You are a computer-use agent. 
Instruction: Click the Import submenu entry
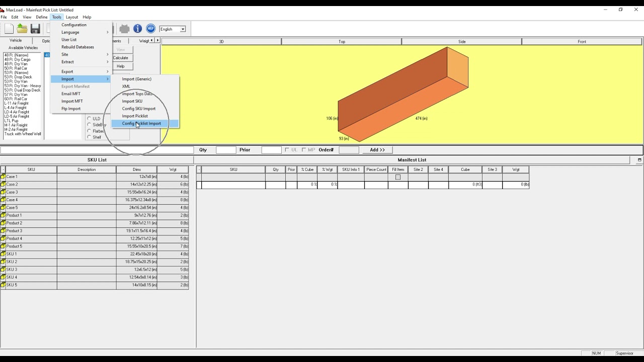[80, 79]
